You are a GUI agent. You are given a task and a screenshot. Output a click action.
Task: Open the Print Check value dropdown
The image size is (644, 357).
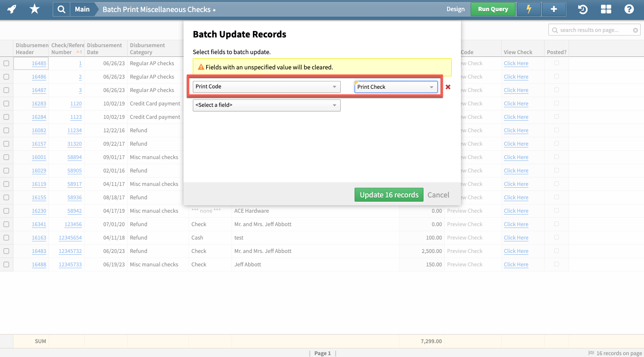click(431, 86)
